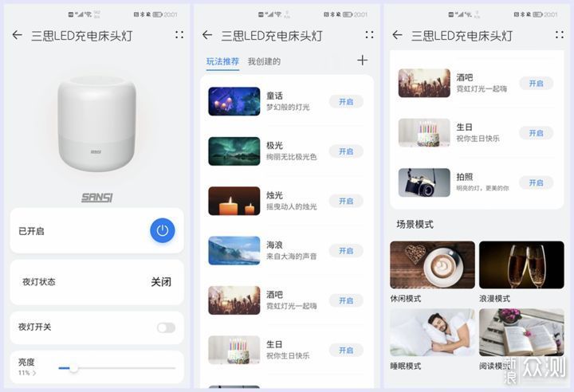
Task: Click the 亮度 brightness slider handle
Action: 73,368
